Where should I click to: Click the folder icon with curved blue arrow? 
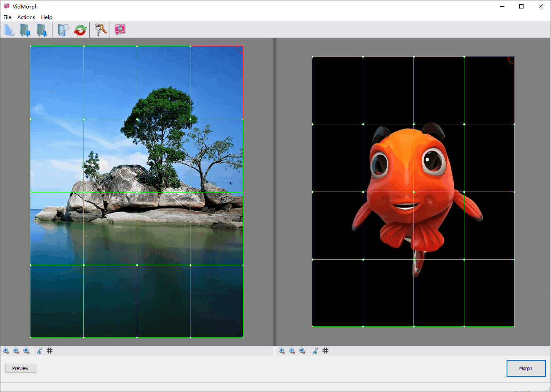point(25,30)
